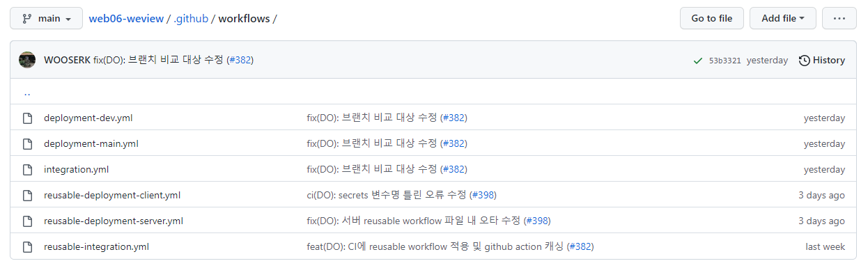Open deployment-dev.yml file
The width and height of the screenshot is (868, 268).
88,118
